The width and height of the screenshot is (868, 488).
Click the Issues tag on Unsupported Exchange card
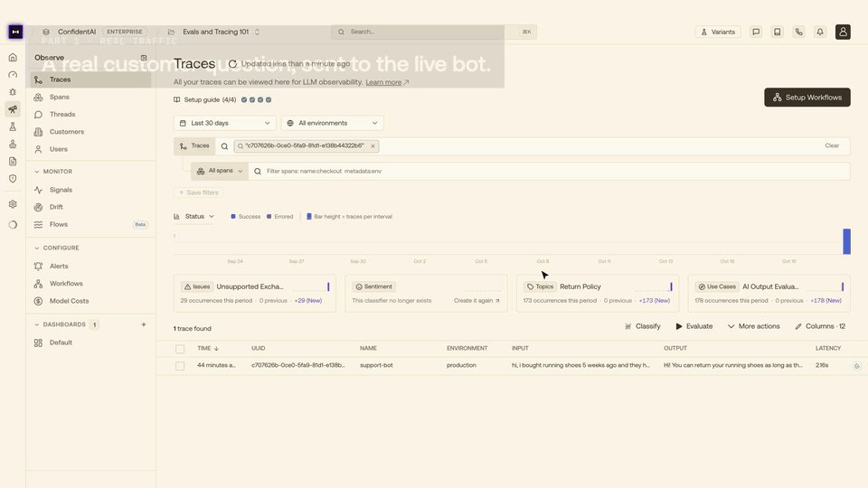pos(197,286)
